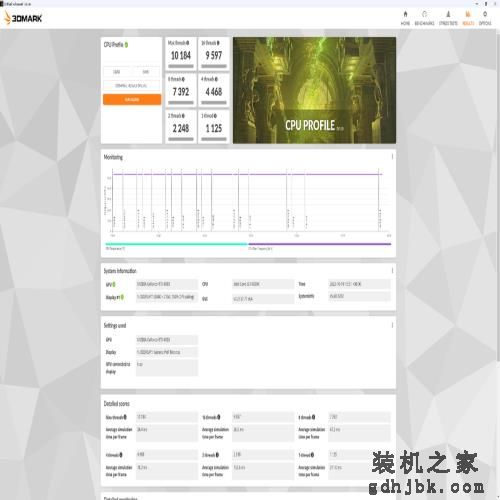
Task: Open the Benchmarks section
Action: [x=424, y=18]
